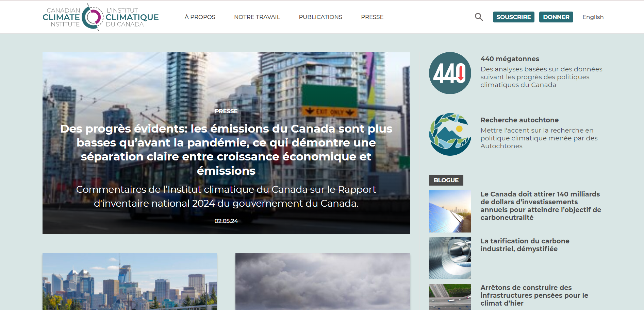Open the 440 mégatonnes heading link
The image size is (644, 310).
(x=510, y=59)
